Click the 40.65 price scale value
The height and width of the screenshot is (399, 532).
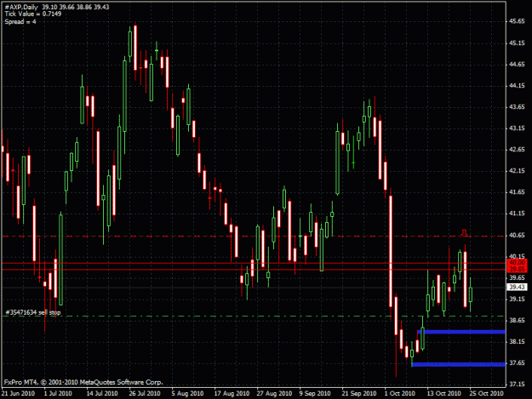(517, 235)
